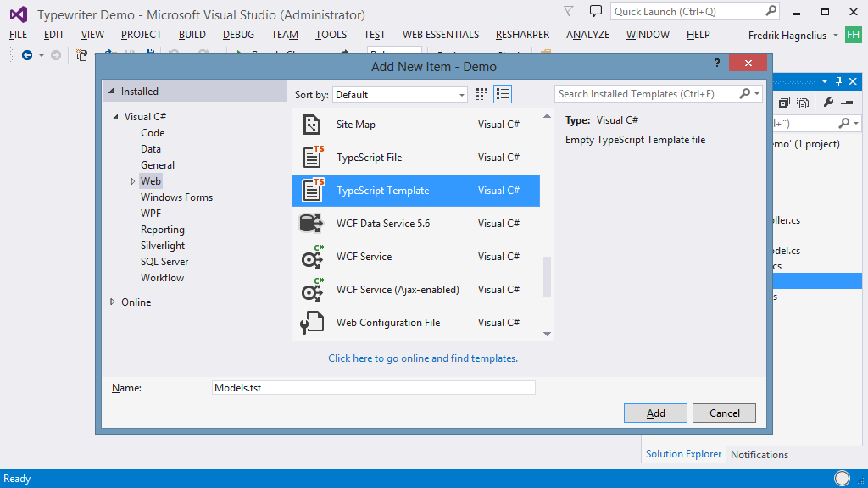Click the Add button

[655, 413]
